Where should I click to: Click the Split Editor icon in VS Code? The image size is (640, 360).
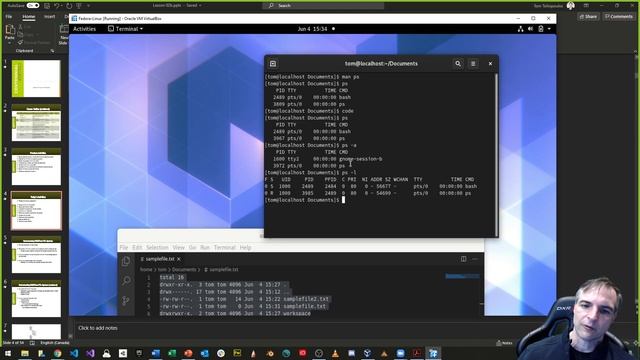(x=464, y=259)
